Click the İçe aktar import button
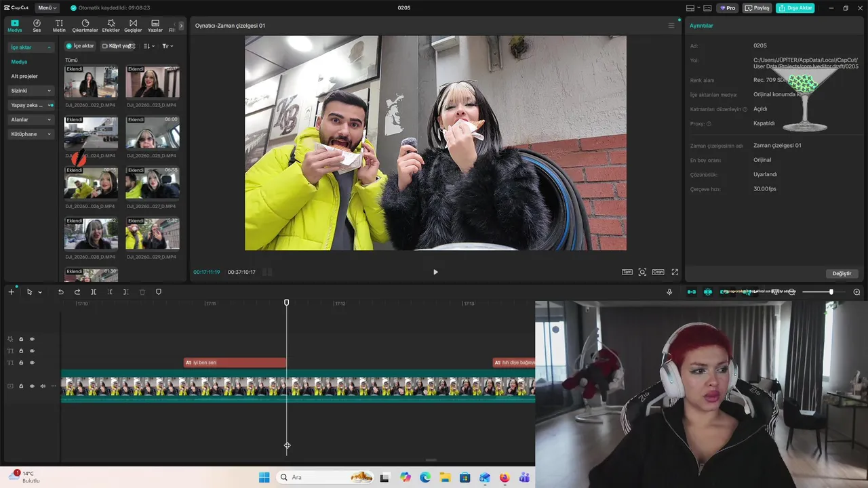This screenshot has height=488, width=868. [x=80, y=46]
